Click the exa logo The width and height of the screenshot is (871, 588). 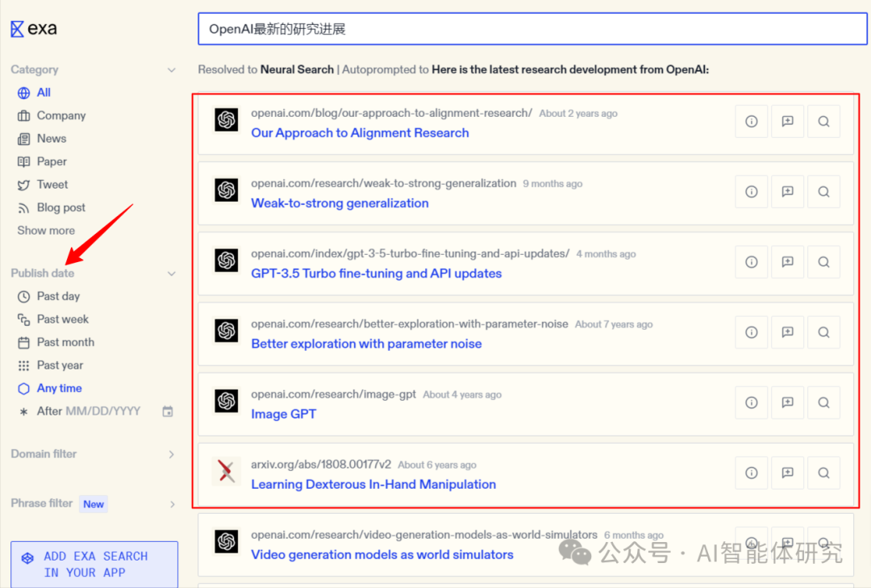pos(34,28)
